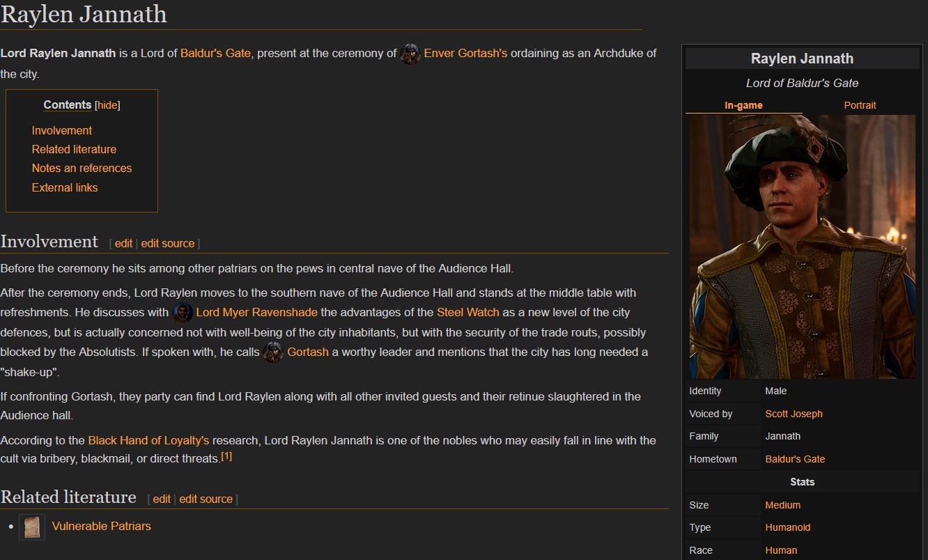Click edit next to Involvement heading
The image size is (928, 560).
pyautogui.click(x=123, y=243)
